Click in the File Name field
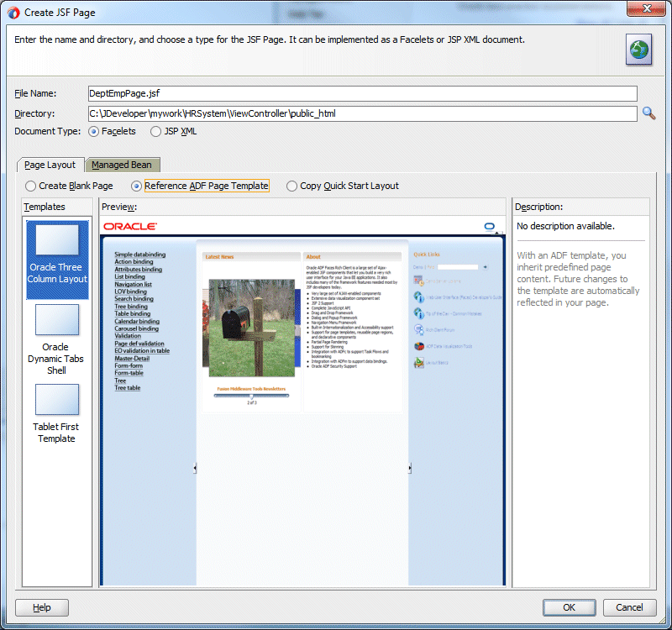Image resolution: width=672 pixels, height=630 pixels. 363,93
